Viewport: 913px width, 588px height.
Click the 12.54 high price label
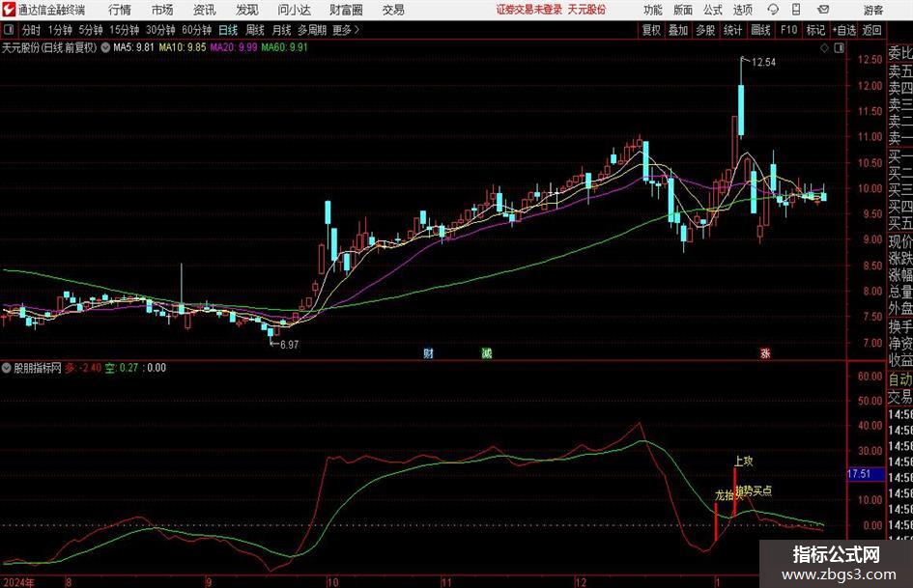click(764, 63)
